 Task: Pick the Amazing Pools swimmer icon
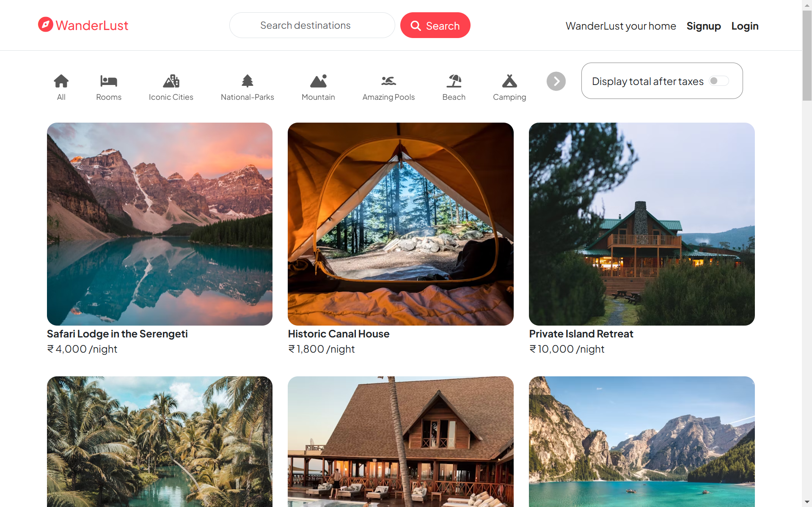pyautogui.click(x=388, y=81)
